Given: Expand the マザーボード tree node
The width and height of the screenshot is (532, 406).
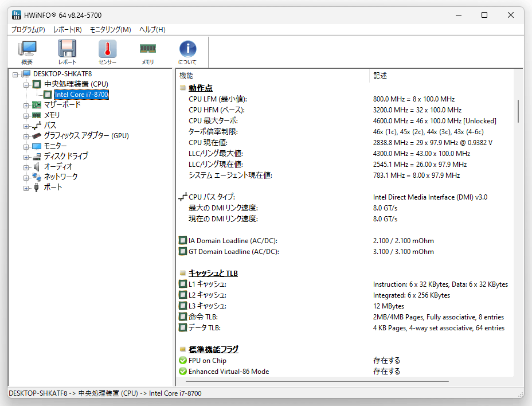Looking at the screenshot, I should tap(26, 106).
